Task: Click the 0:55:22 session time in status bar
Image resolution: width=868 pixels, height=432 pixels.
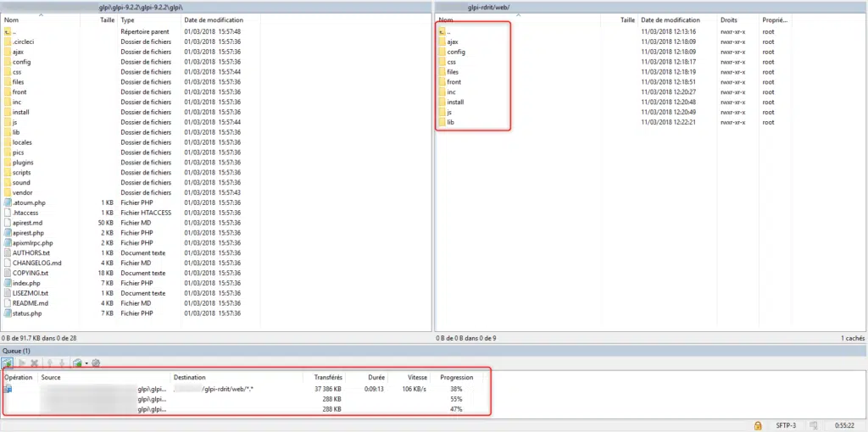Action: [846, 425]
